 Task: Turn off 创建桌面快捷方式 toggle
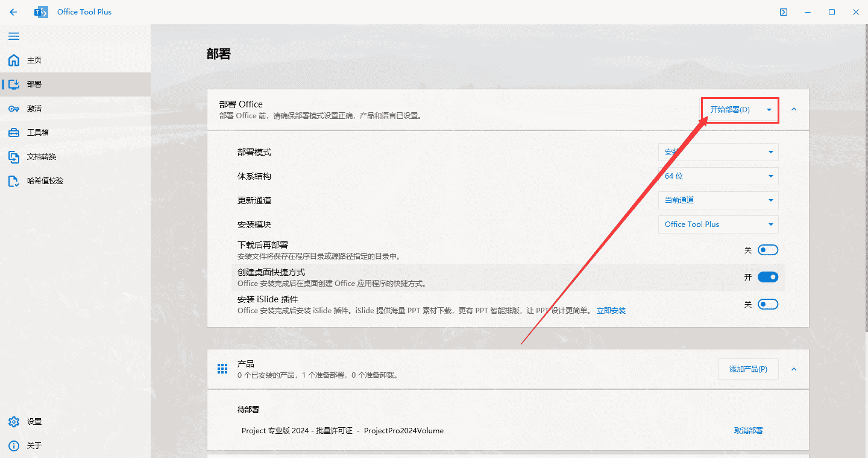(768, 277)
